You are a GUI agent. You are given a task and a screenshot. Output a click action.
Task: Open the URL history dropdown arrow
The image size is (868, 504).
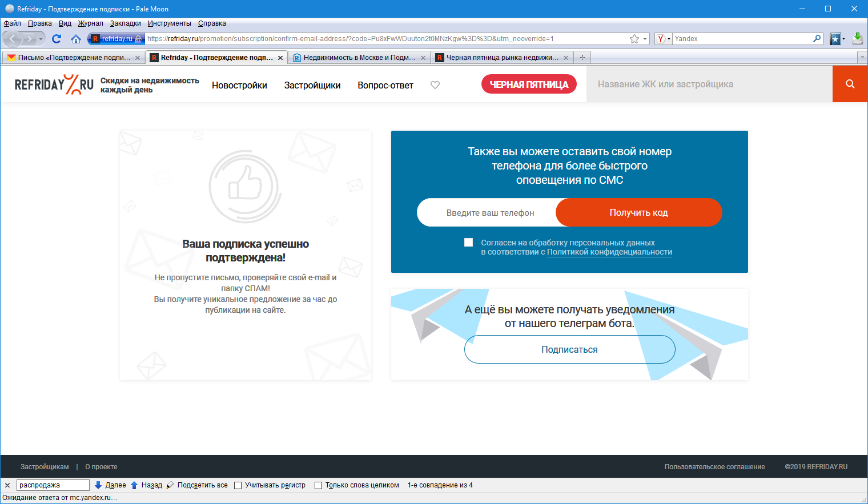[645, 39]
